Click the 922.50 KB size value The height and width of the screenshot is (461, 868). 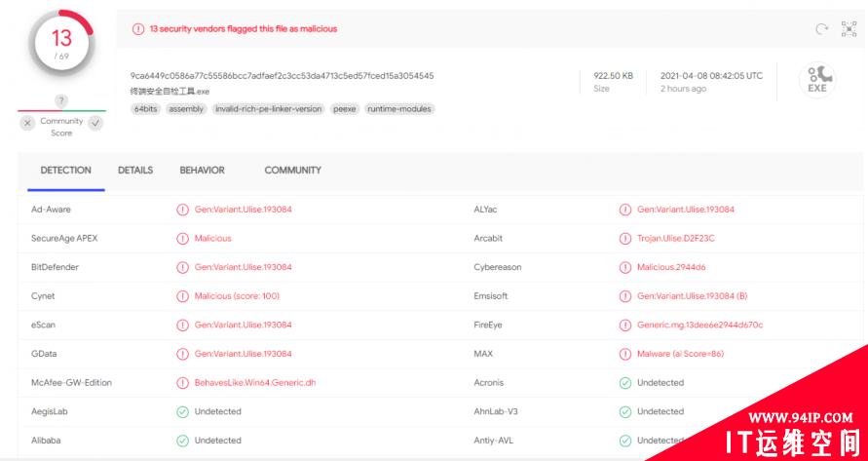coord(613,76)
